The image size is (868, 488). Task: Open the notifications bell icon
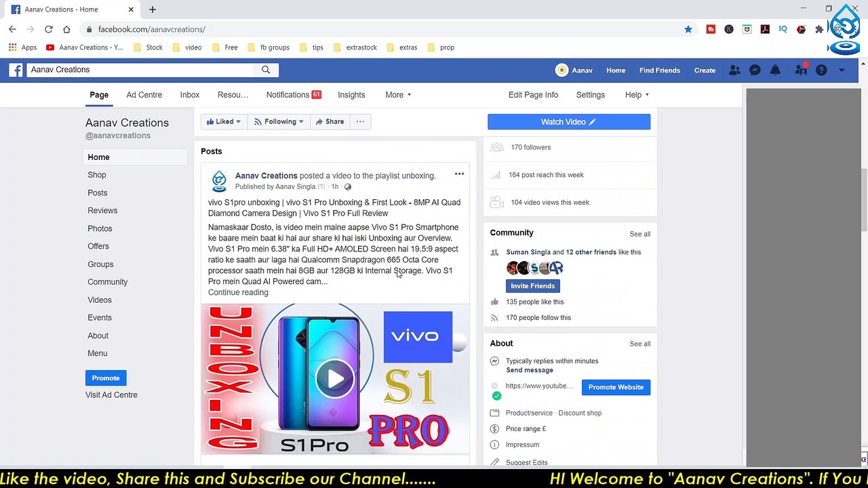point(775,70)
